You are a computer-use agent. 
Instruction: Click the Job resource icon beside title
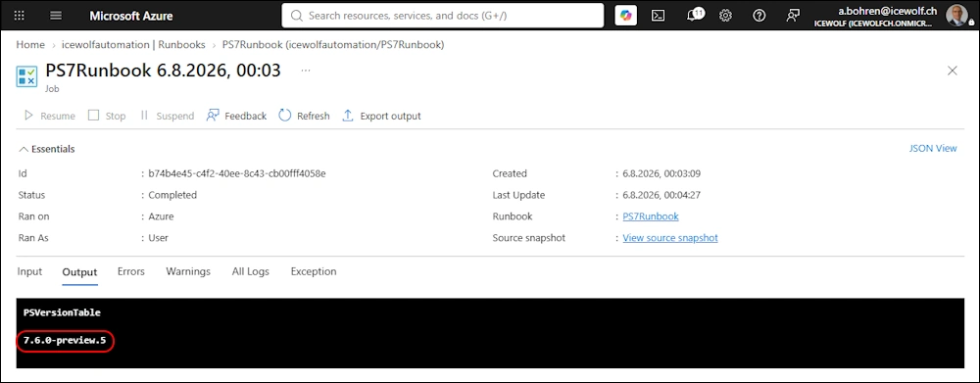click(26, 76)
